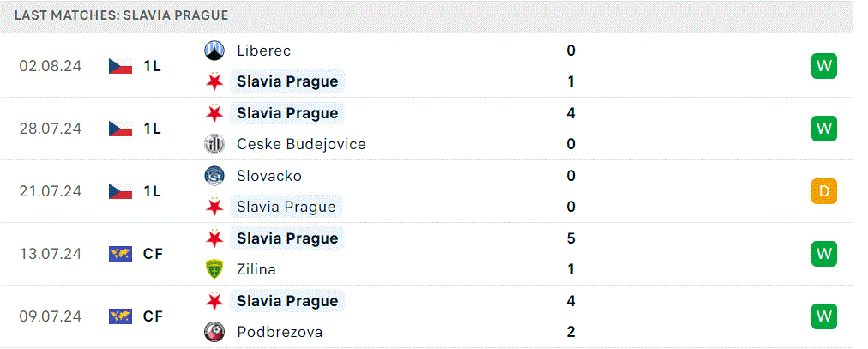Click the green W badge for the Podbrezova match

pos(824,316)
